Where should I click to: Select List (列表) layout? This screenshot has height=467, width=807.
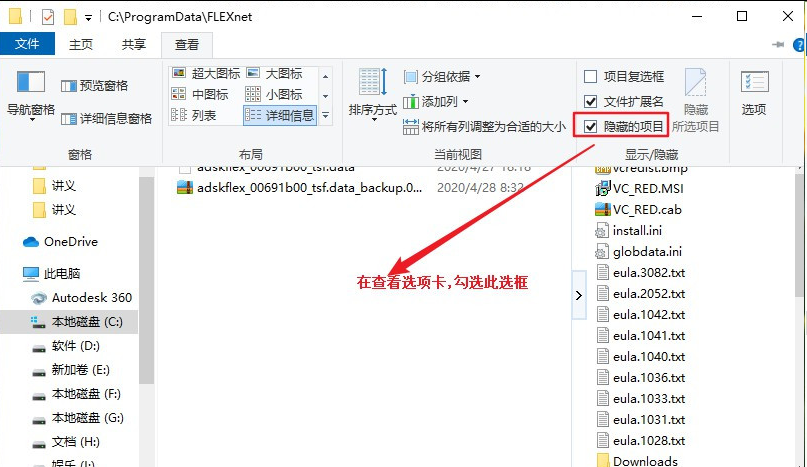pos(194,115)
